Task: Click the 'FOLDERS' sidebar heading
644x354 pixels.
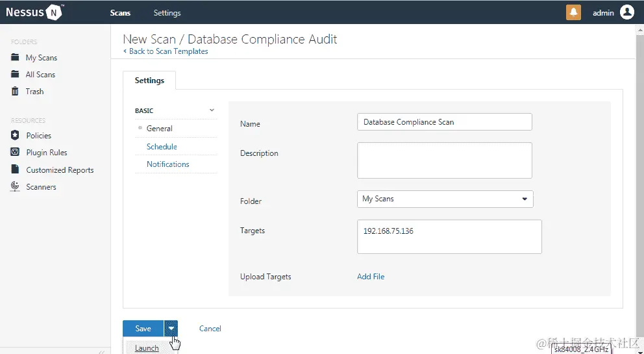Action: point(24,42)
